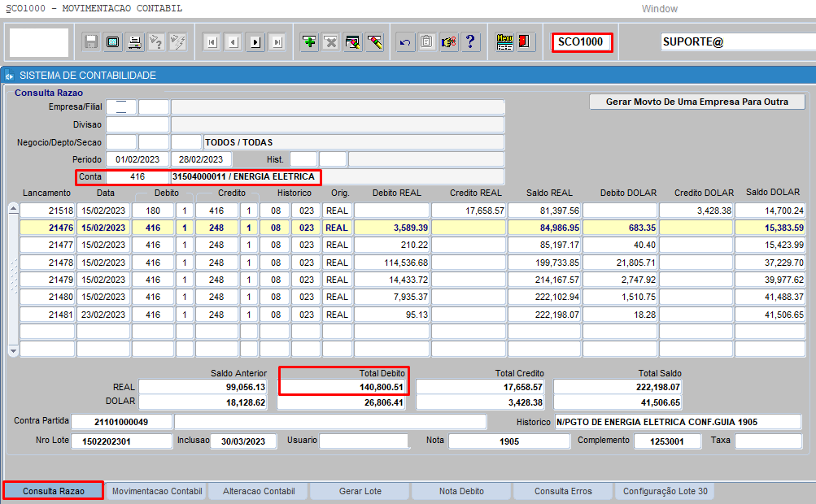
Task: Click the Periodo start date 01/02/2023
Action: [x=138, y=159]
